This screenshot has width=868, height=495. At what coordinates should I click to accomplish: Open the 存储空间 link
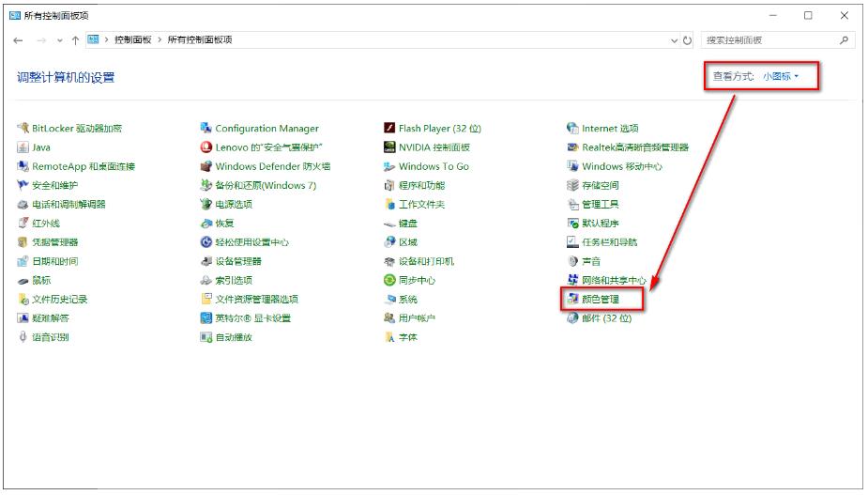(600, 185)
